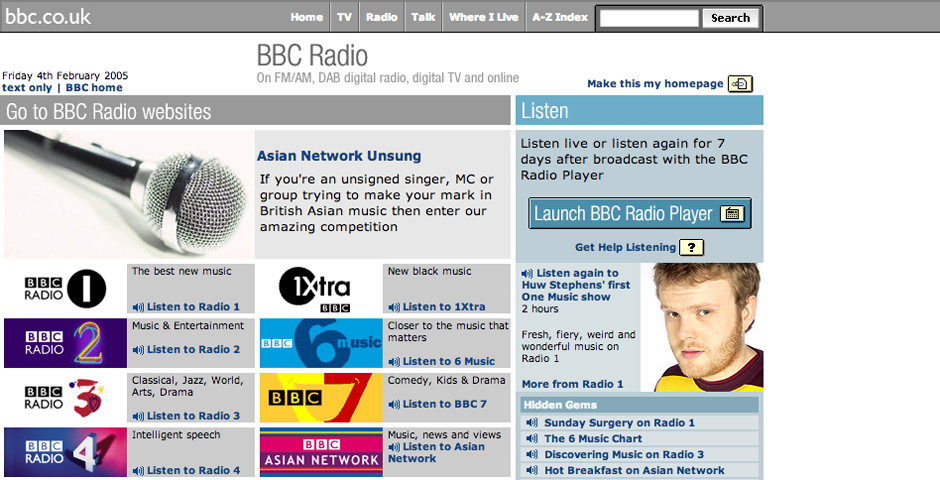Click speaker icon beside Discovering Music on Radio 3
The width and height of the screenshot is (940, 480).
click(531, 454)
